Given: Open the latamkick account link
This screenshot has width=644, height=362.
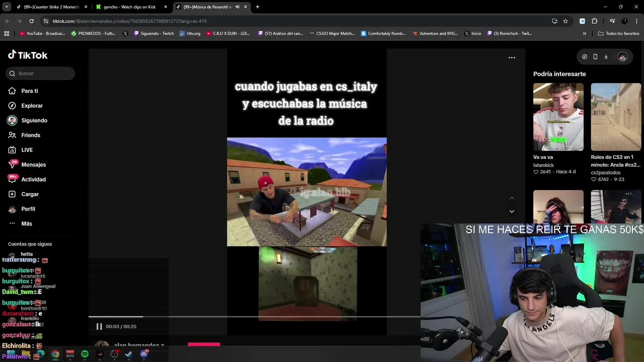Looking at the screenshot, I should [543, 165].
